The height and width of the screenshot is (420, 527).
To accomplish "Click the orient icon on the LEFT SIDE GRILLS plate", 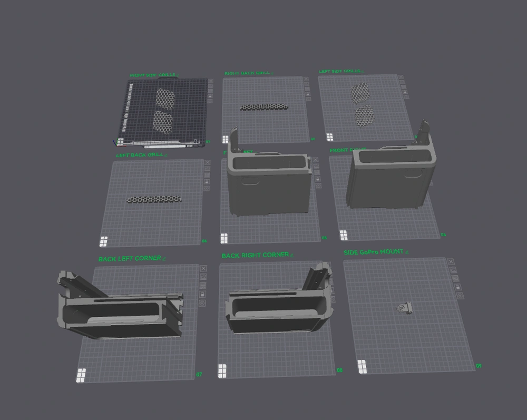I will [x=404, y=87].
